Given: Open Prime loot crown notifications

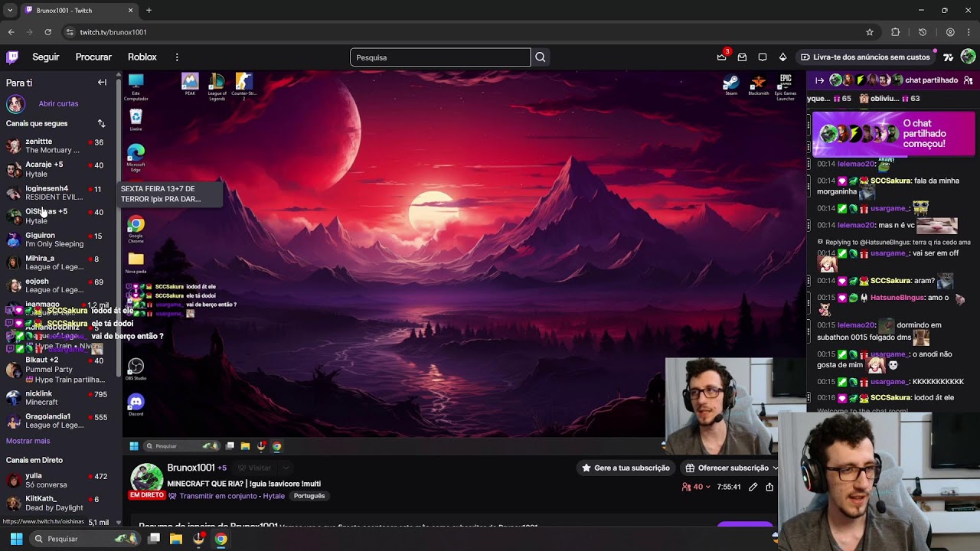Looking at the screenshot, I should point(721,57).
